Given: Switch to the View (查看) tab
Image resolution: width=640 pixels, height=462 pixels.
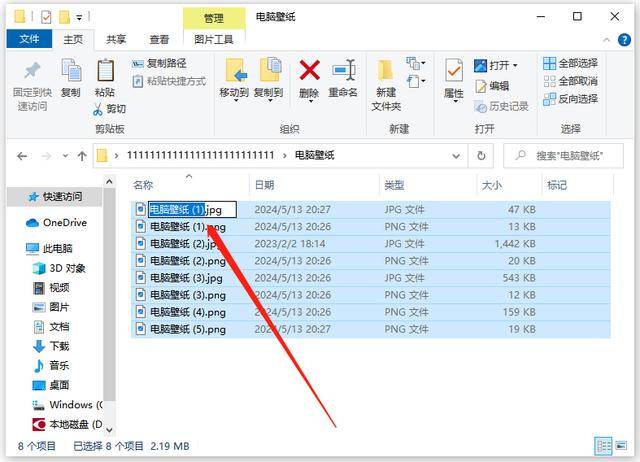Looking at the screenshot, I should click(x=159, y=40).
